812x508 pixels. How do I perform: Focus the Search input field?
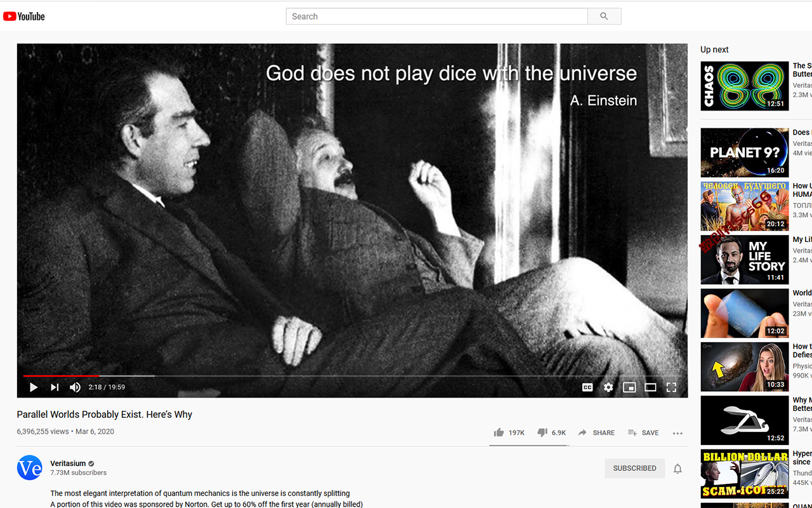437,17
